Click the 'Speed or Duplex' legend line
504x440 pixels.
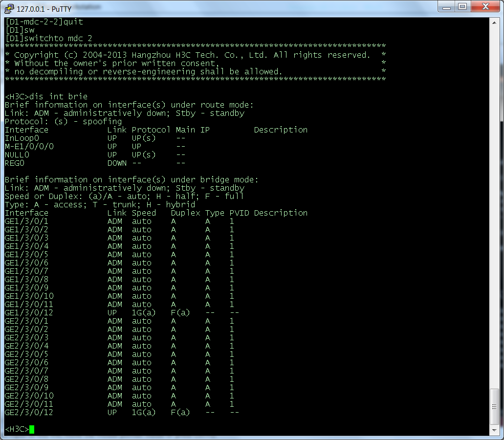point(124,197)
